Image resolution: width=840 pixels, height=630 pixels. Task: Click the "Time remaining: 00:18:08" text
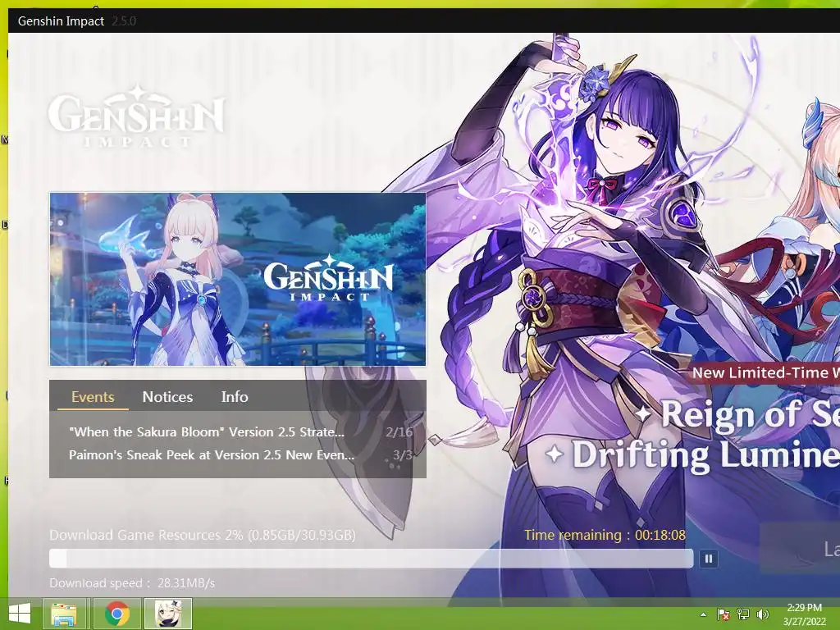(x=605, y=535)
